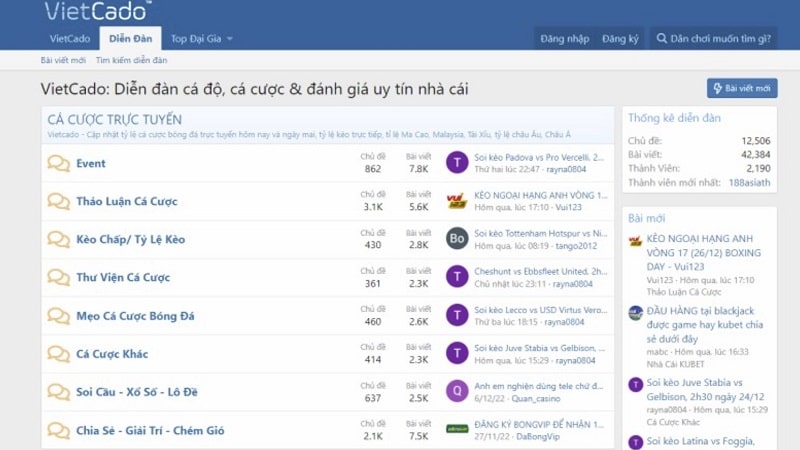Image resolution: width=800 pixels, height=450 pixels.
Task: Click the Đăng nhập login link
Action: [x=565, y=39]
